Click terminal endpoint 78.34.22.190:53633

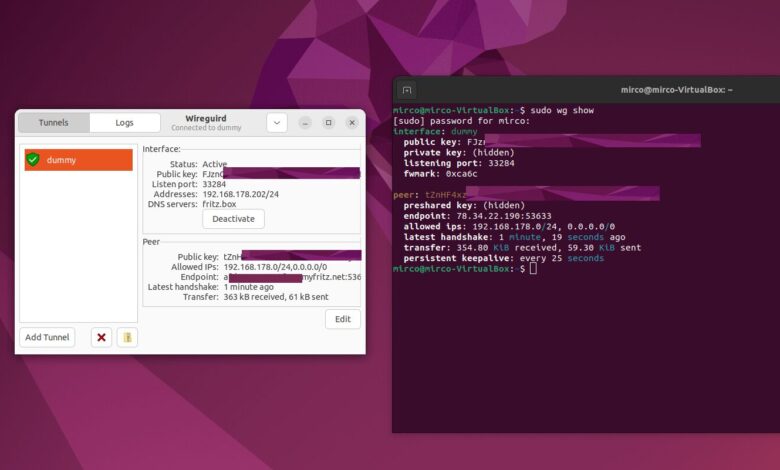coord(503,216)
